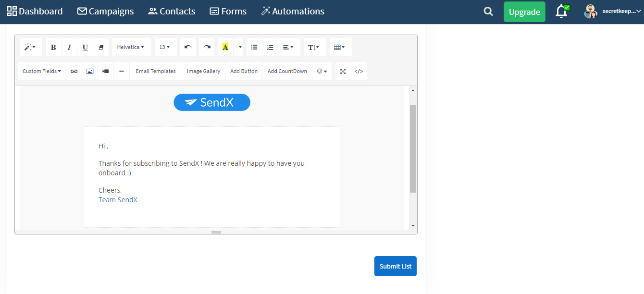Open the Contacts menu
This screenshot has width=644, height=294.
click(x=172, y=11)
